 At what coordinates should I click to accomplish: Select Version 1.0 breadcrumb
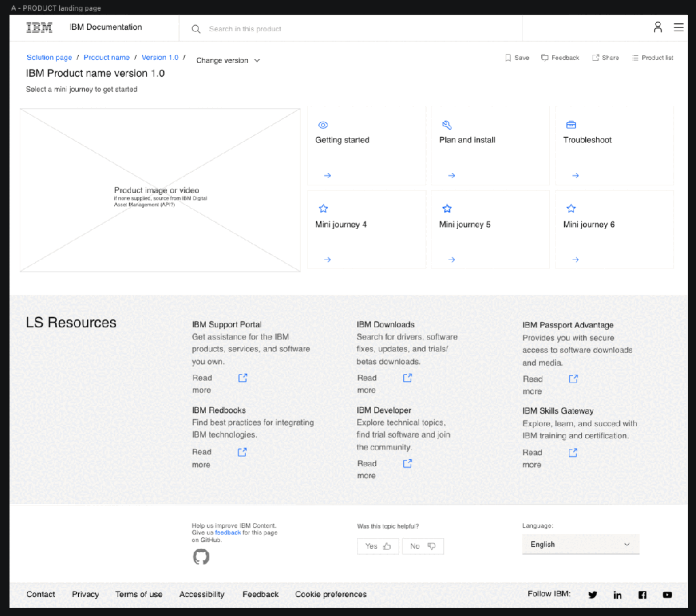(160, 58)
